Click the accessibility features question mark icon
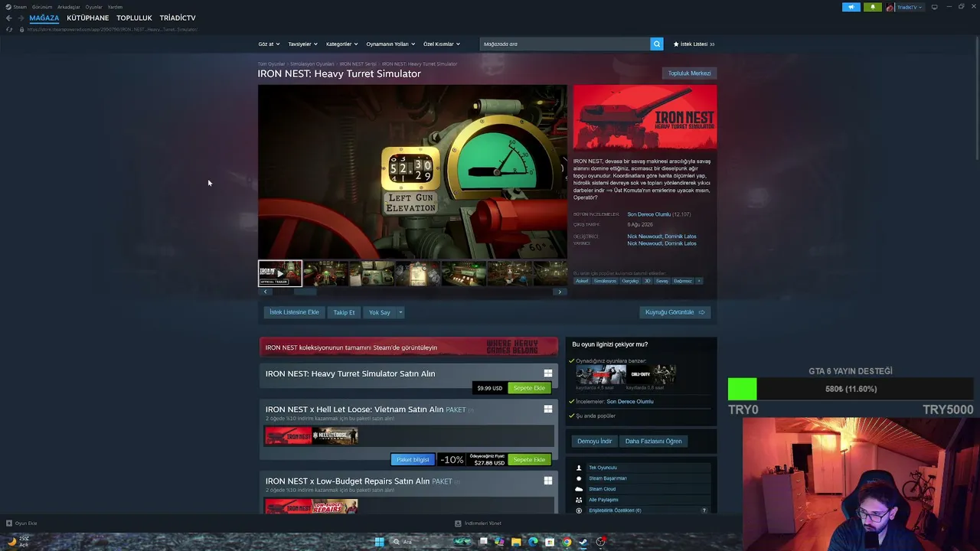Viewport: 980px width, 551px height. [x=704, y=510]
